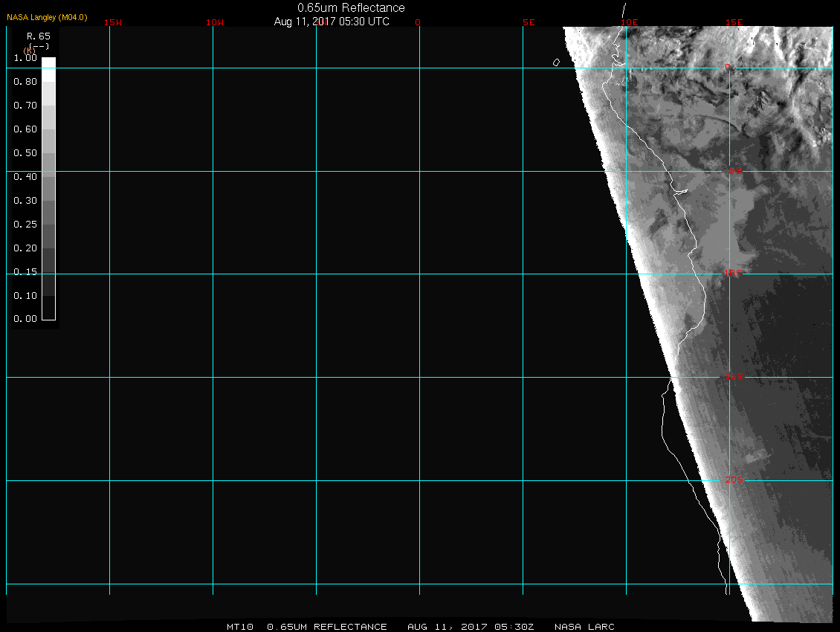Screen dimensions: 840x632
Task: Click the 10E longitude label
Action: tap(630, 22)
